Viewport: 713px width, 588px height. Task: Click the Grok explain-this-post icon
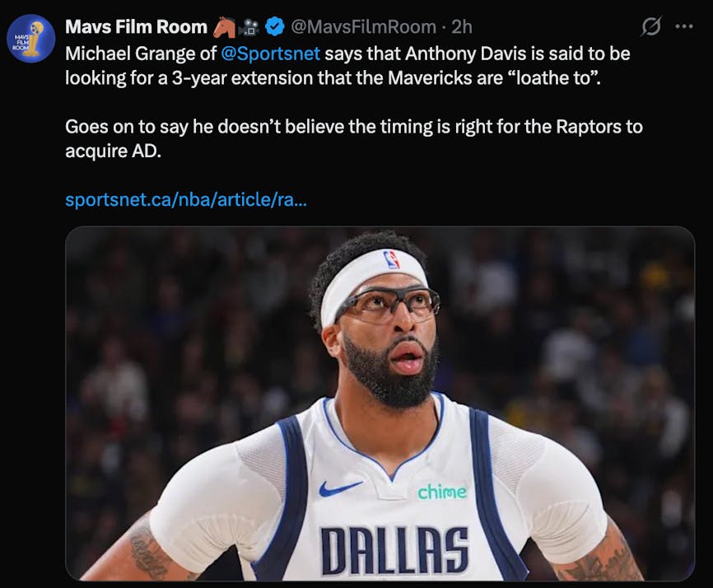tap(650, 27)
